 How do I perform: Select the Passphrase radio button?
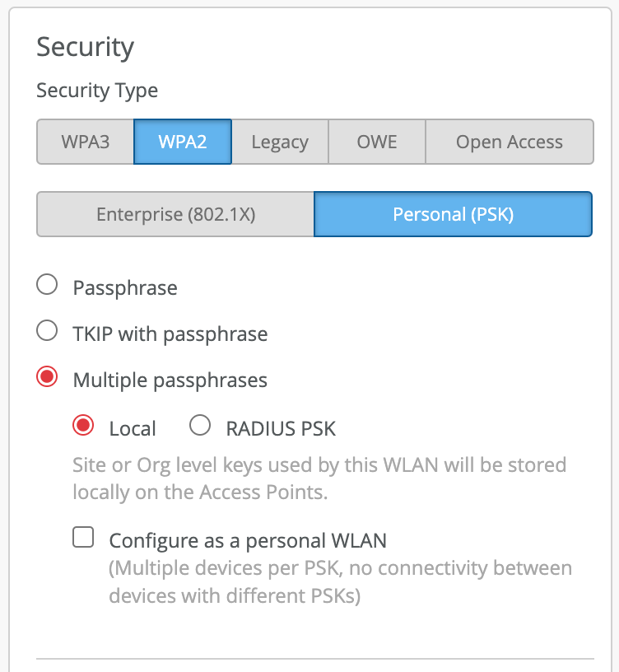tap(48, 285)
